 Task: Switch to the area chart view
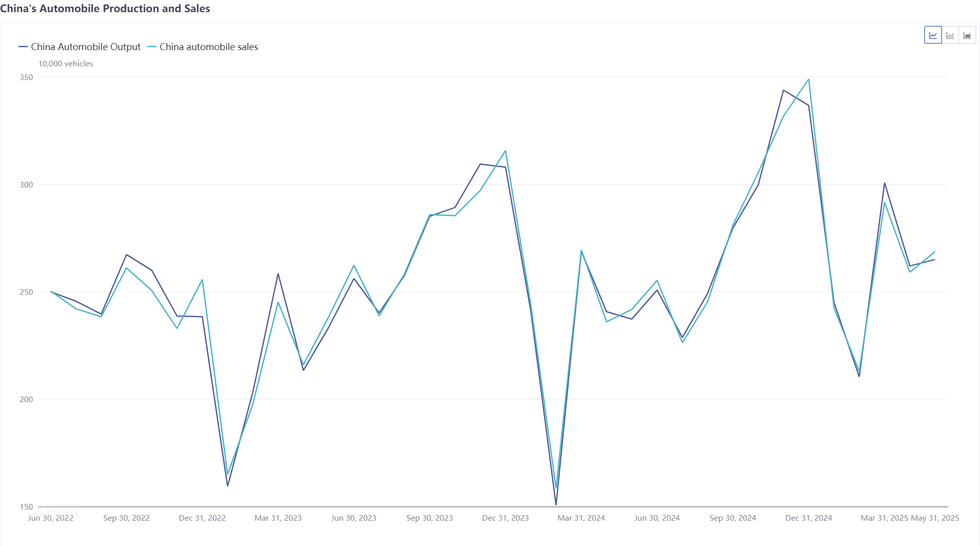tap(967, 35)
